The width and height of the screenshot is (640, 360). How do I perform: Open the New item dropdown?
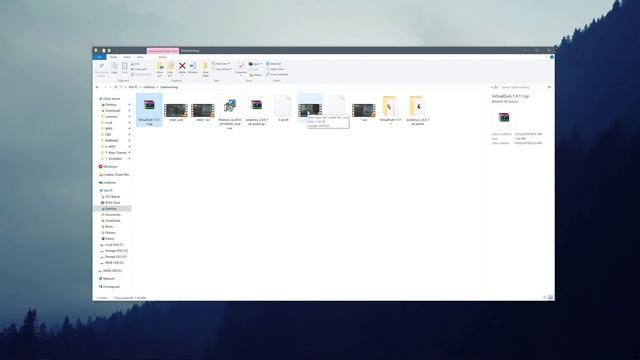[x=222, y=64]
